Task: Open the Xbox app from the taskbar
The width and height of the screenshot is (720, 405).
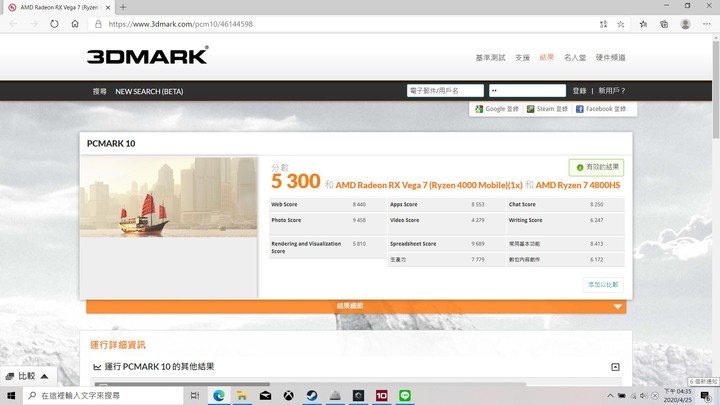Action: [x=288, y=395]
